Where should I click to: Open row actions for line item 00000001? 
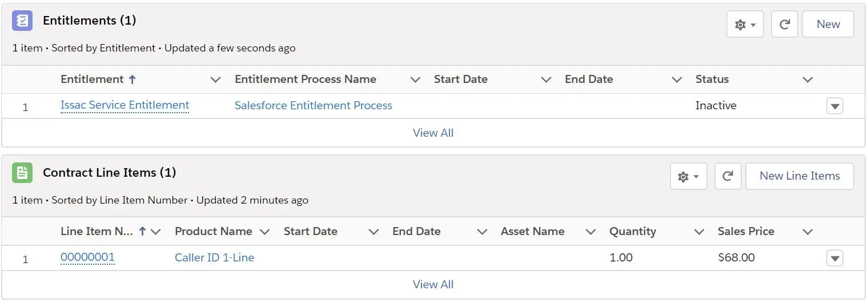pos(834,259)
